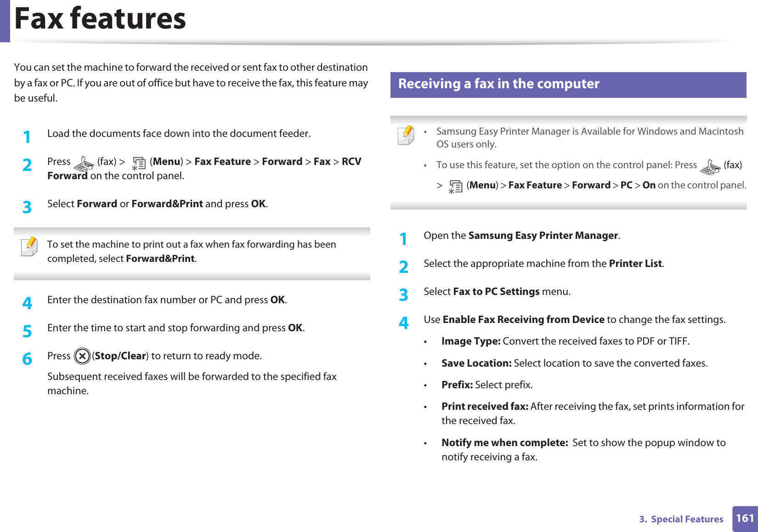
Task: Click the 'Print received fax:' label
Action: click(x=484, y=407)
